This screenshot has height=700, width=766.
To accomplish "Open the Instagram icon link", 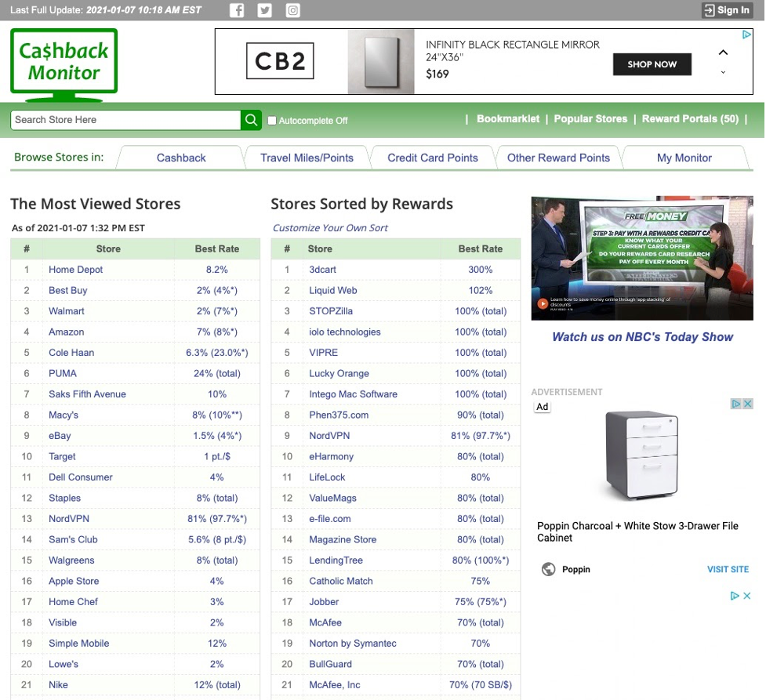I will (x=292, y=10).
